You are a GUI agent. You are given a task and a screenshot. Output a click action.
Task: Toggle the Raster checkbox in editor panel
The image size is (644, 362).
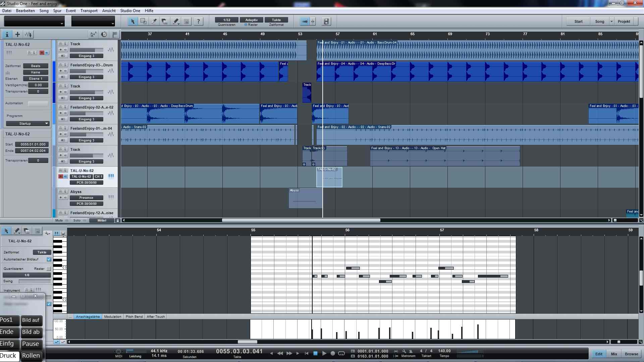click(x=49, y=269)
